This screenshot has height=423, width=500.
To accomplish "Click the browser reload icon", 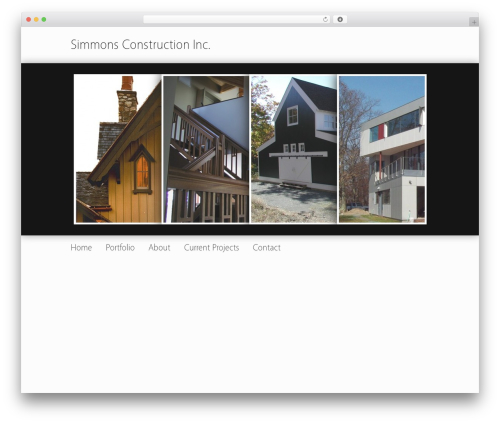I will 325,20.
